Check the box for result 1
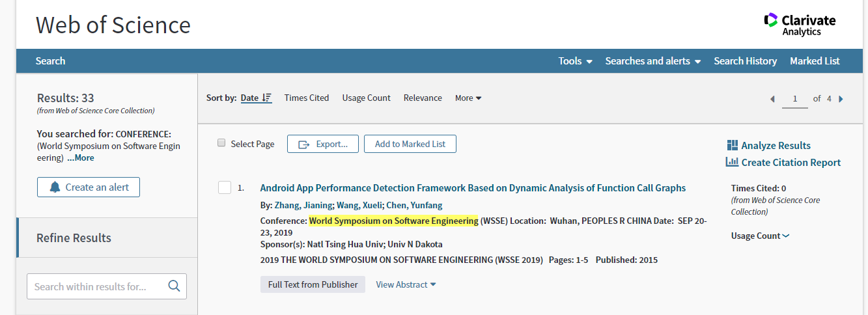The height and width of the screenshot is (315, 868). [225, 187]
